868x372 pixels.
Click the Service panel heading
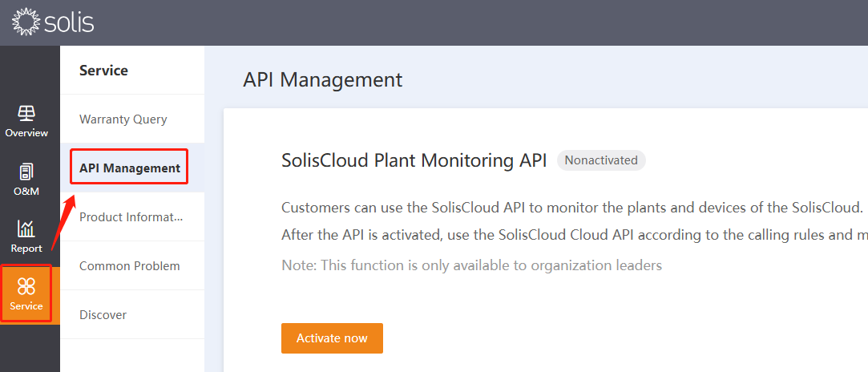(103, 71)
